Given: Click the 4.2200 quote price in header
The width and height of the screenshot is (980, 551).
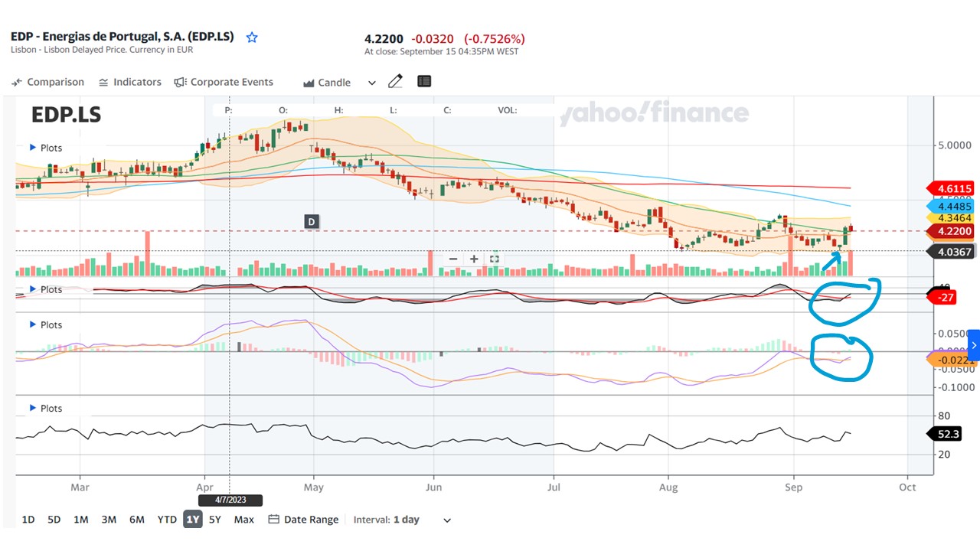Looking at the screenshot, I should (385, 38).
